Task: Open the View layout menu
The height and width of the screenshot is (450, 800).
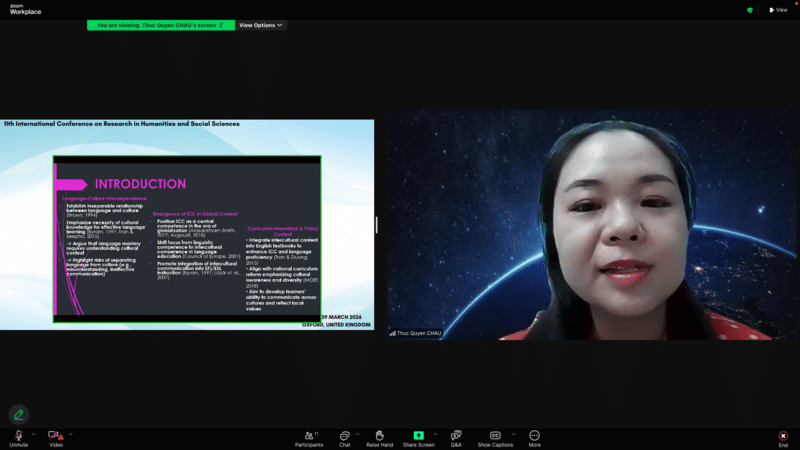Action: pyautogui.click(x=779, y=10)
